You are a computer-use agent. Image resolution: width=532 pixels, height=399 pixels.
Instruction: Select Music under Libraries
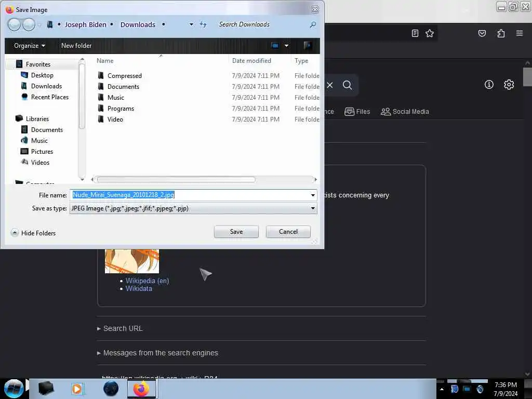point(39,140)
